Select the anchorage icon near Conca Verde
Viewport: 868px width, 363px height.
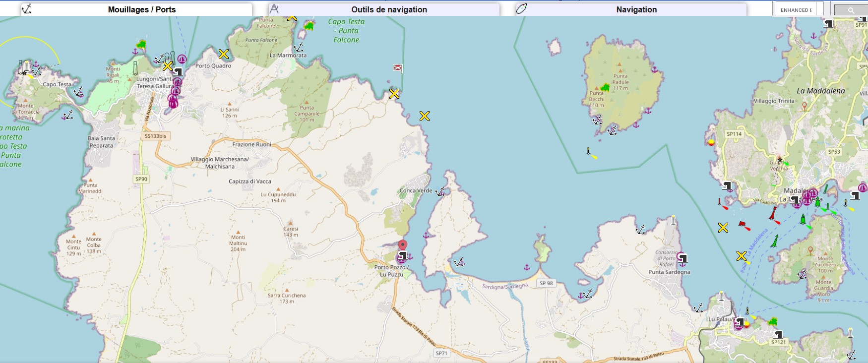pos(440,192)
